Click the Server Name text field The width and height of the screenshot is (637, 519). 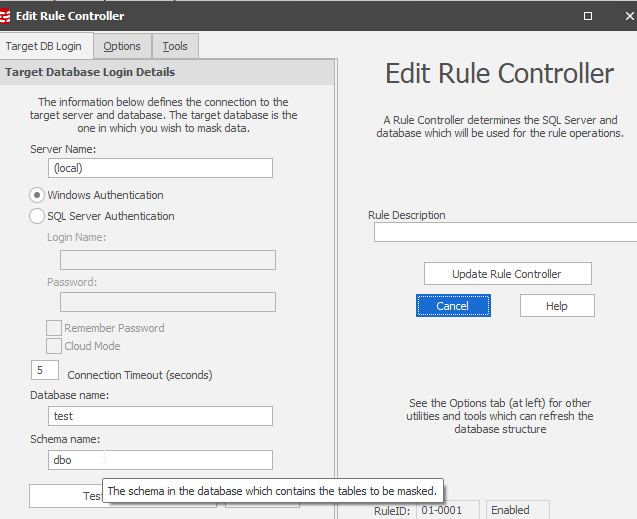click(160, 169)
